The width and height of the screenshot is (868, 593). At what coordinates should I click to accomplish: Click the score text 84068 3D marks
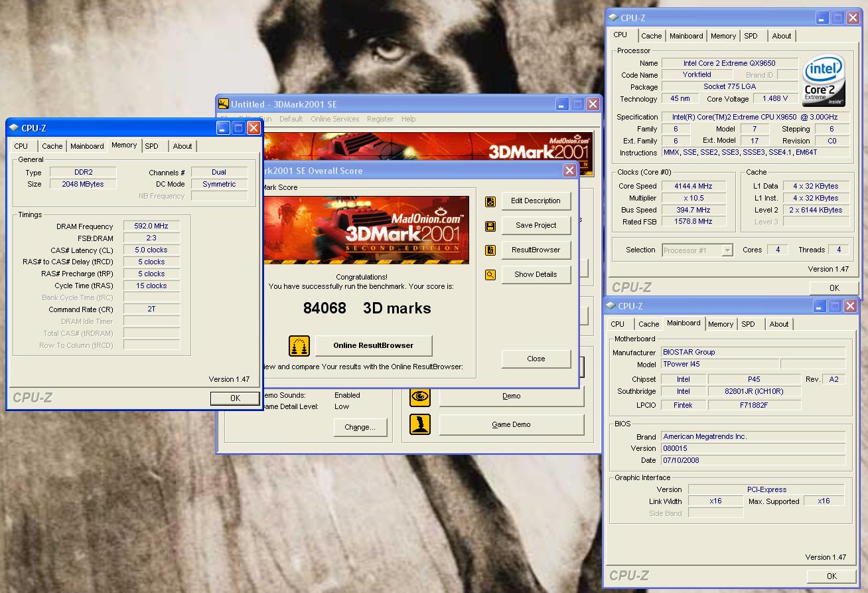pyautogui.click(x=367, y=308)
